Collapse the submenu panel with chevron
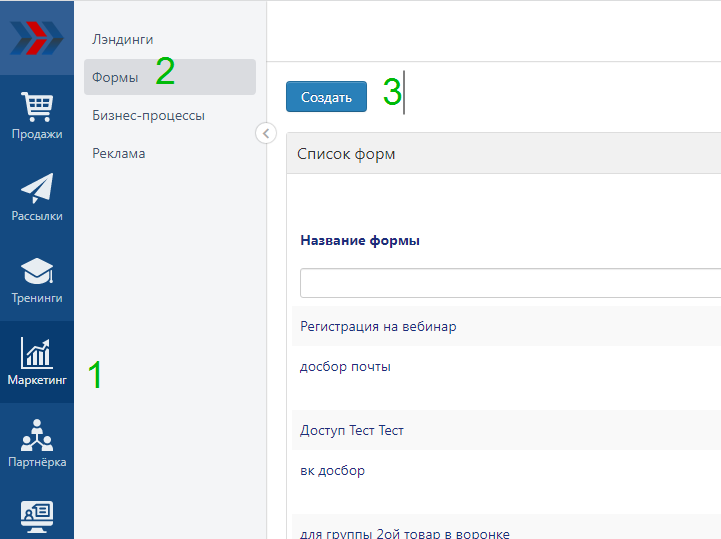Screen dimensions: 721x539 click(266, 133)
